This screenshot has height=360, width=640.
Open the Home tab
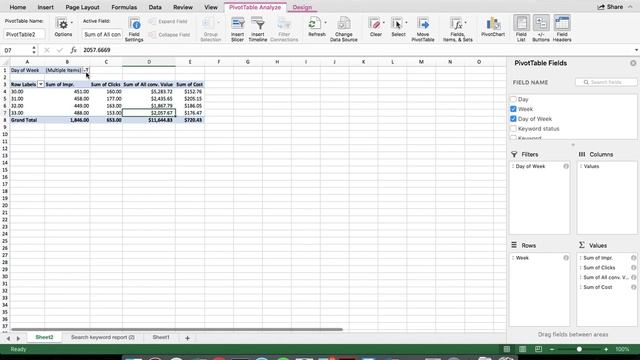click(18, 7)
